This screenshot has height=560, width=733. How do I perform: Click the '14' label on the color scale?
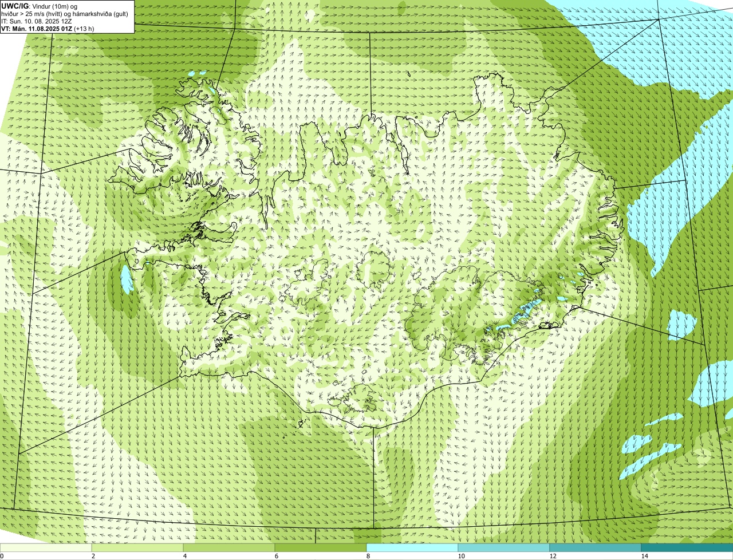(644, 556)
